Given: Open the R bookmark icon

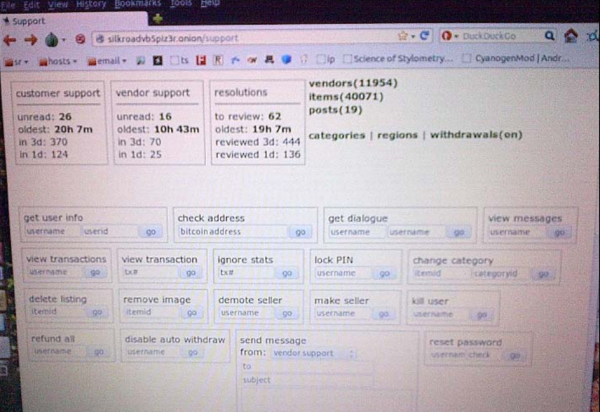Looking at the screenshot, I should tap(218, 60).
